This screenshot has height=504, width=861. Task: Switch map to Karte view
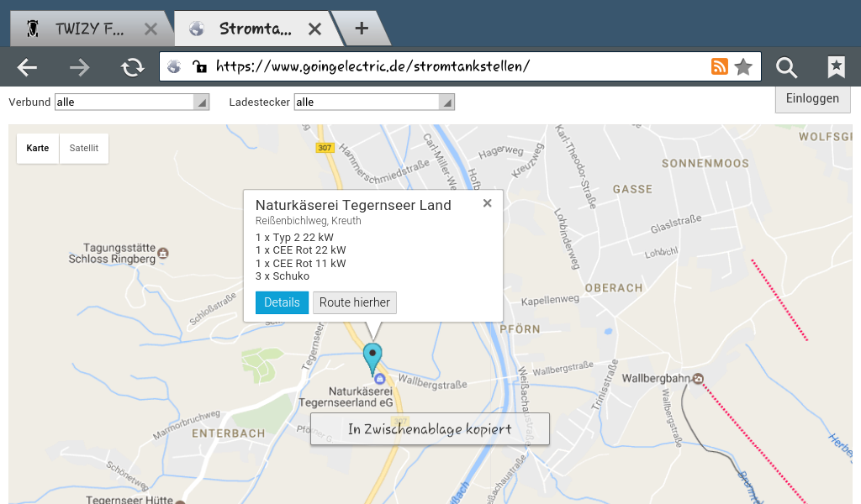tap(38, 148)
